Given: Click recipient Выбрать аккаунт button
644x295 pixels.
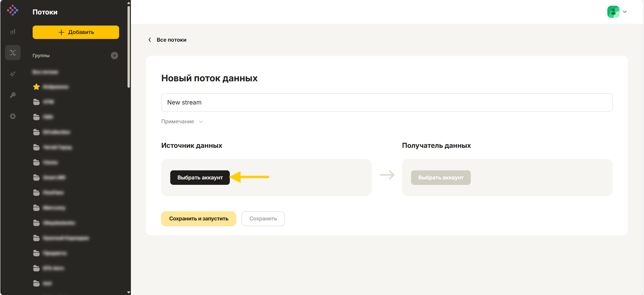Looking at the screenshot, I should pos(441,177).
